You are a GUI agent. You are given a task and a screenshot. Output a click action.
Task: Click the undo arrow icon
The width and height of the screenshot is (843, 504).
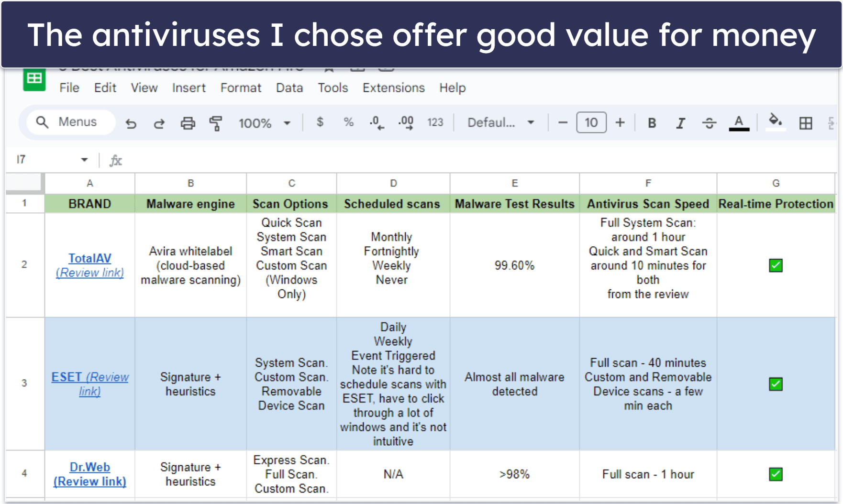point(131,123)
